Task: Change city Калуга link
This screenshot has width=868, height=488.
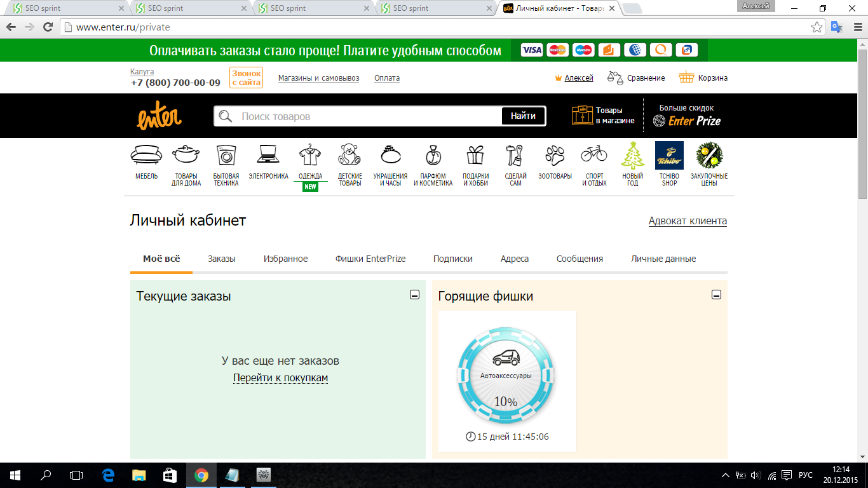Action: click(x=142, y=72)
